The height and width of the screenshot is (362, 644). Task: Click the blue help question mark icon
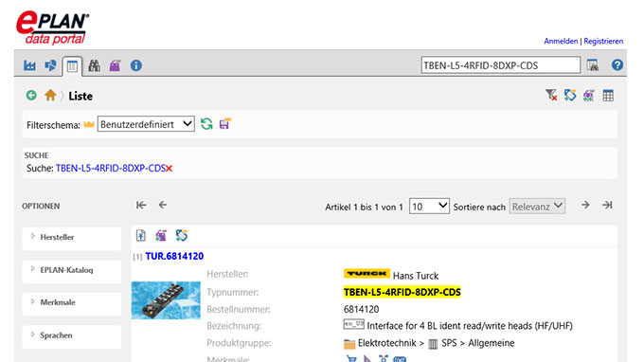617,65
